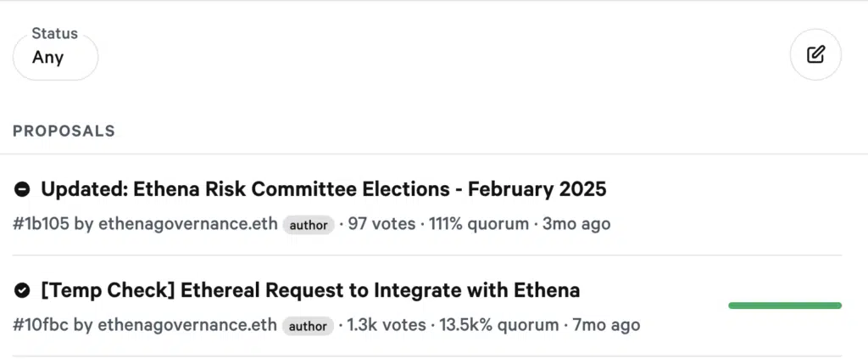The height and width of the screenshot is (359, 868).
Task: Click the 3mo ago timestamp
Action: tap(576, 224)
